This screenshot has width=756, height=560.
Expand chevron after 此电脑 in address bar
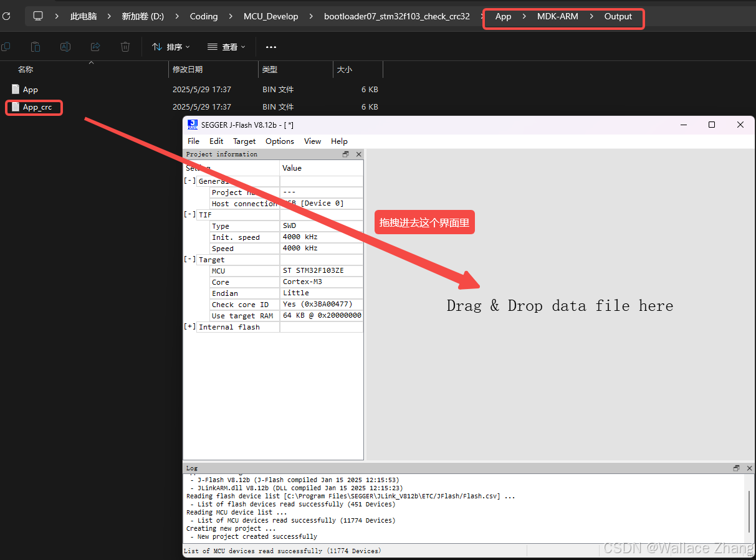pos(109,16)
